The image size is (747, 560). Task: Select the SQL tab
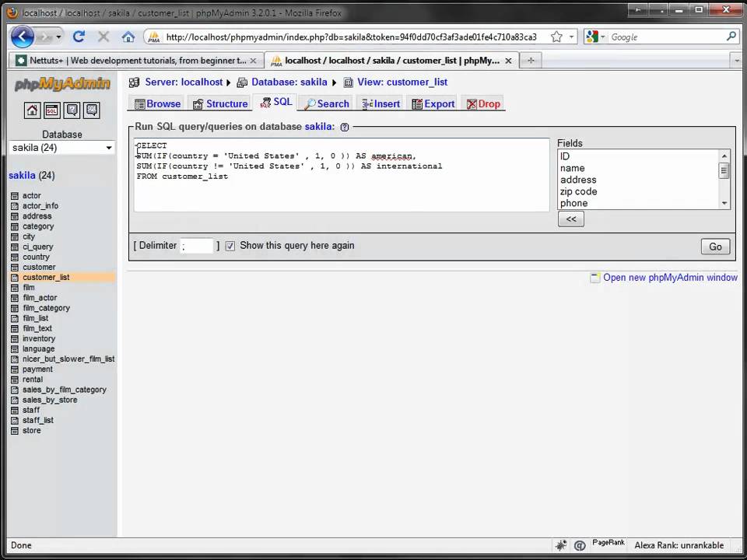coord(275,103)
